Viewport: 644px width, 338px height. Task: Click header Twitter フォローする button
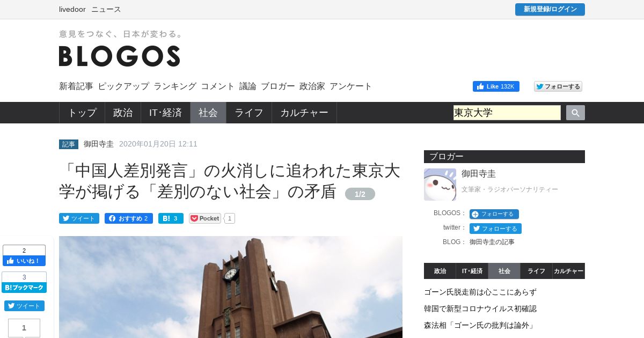tap(558, 86)
